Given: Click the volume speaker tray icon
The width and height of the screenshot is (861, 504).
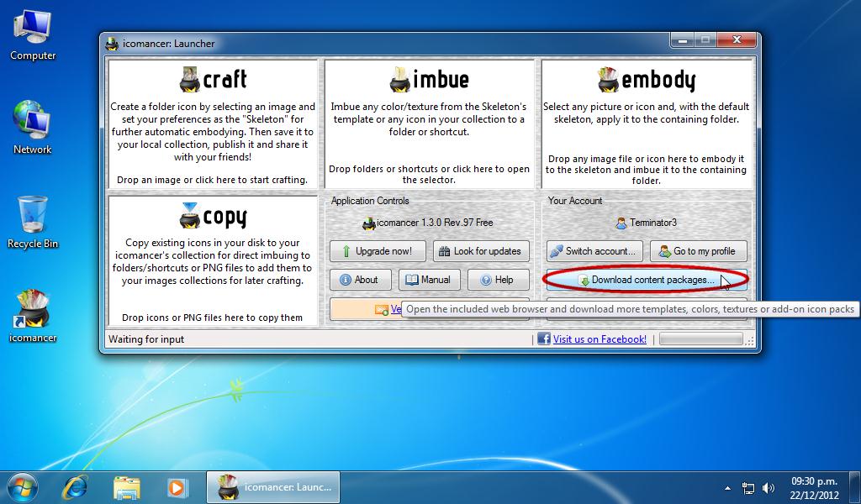Looking at the screenshot, I should pyautogui.click(x=769, y=487).
